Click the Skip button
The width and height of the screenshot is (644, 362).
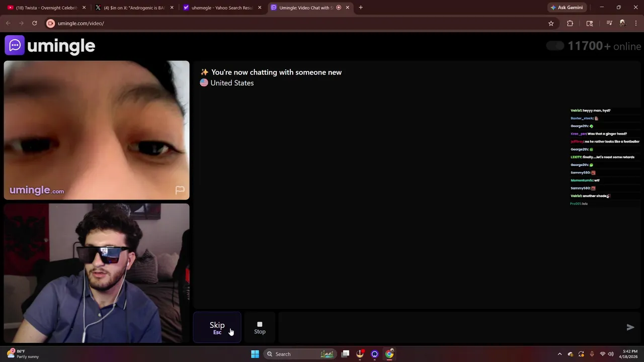click(217, 327)
